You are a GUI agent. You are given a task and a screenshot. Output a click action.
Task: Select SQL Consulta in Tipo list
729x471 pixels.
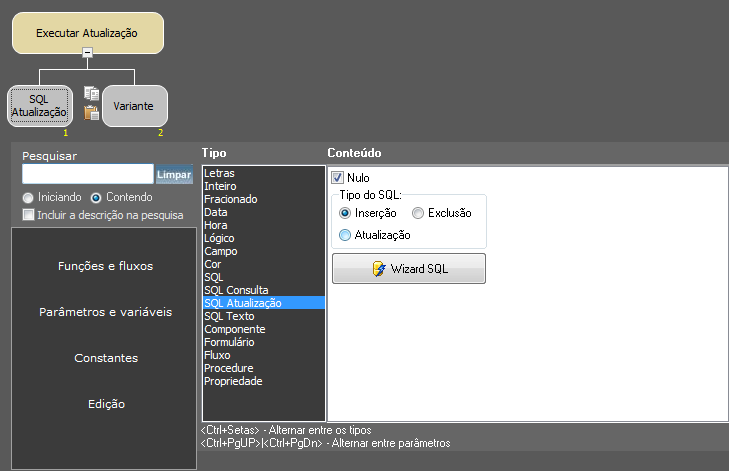pyautogui.click(x=236, y=290)
